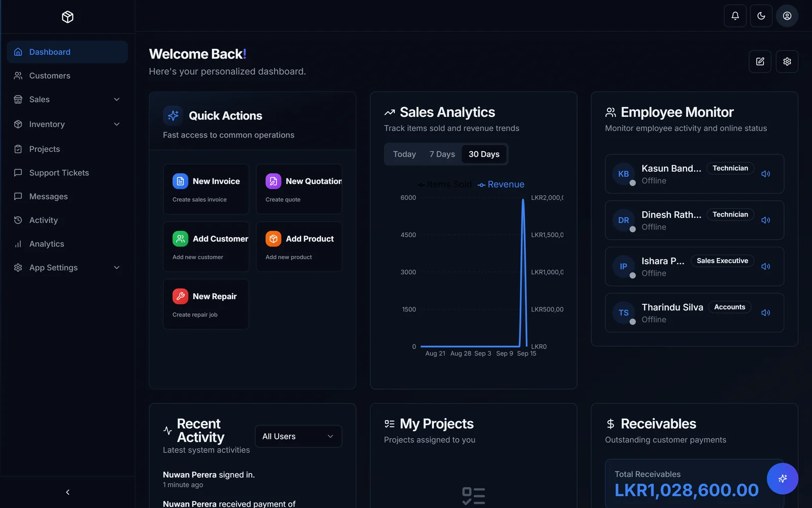Open the Dashboard sidebar item

pos(67,52)
